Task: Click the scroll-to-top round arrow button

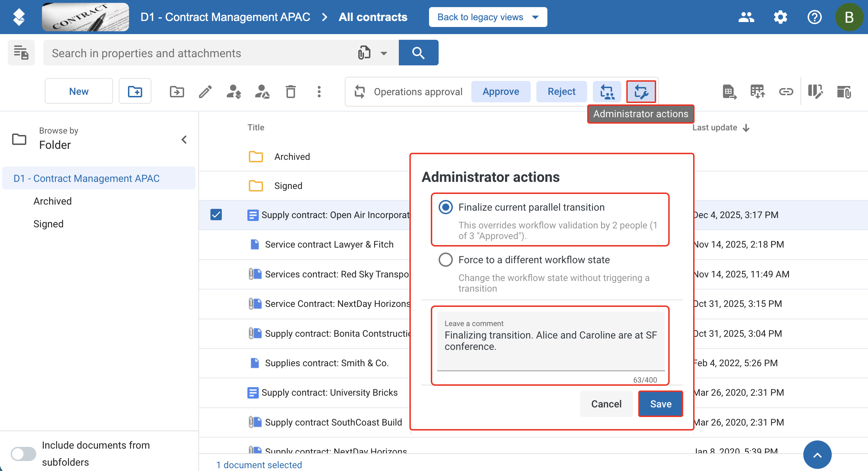Action: point(818,455)
